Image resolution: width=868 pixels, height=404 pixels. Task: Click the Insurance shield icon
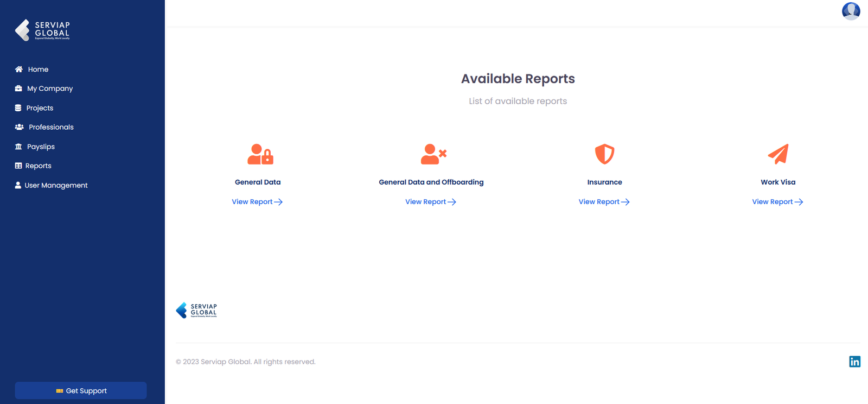tap(604, 154)
